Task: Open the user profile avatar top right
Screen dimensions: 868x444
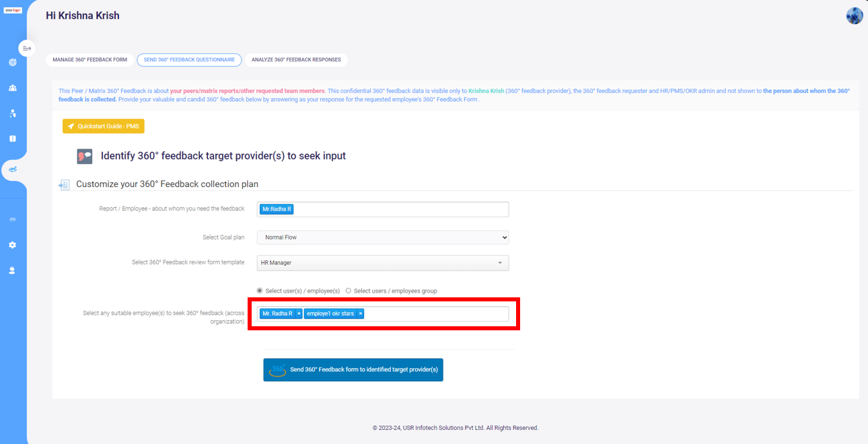Action: coord(855,15)
